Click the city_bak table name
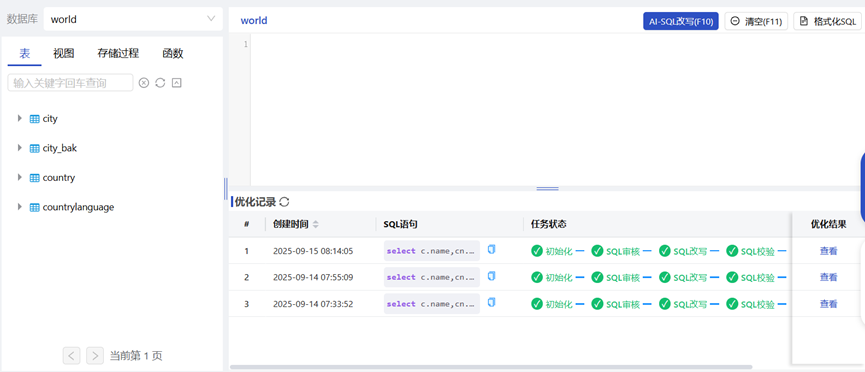Image resolution: width=865 pixels, height=372 pixels. coord(60,148)
